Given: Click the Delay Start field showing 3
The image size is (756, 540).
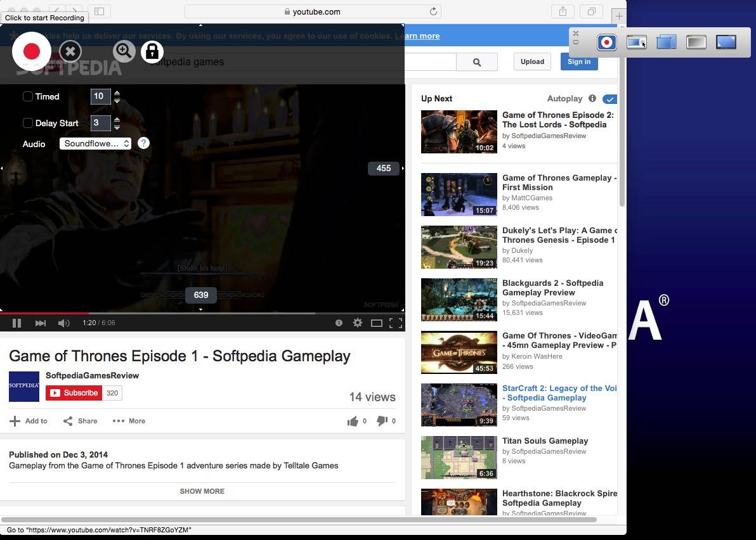Looking at the screenshot, I should click(x=101, y=123).
